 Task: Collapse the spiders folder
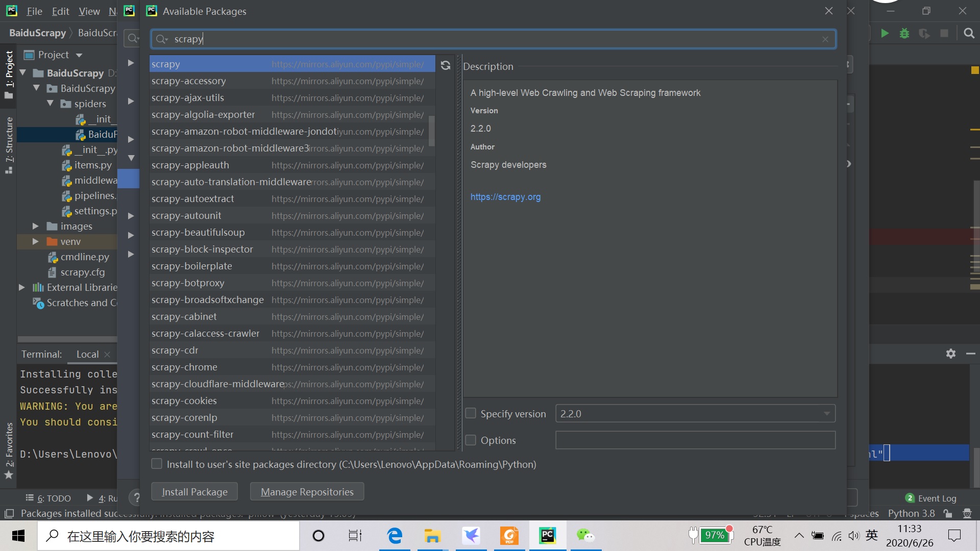coord(50,103)
